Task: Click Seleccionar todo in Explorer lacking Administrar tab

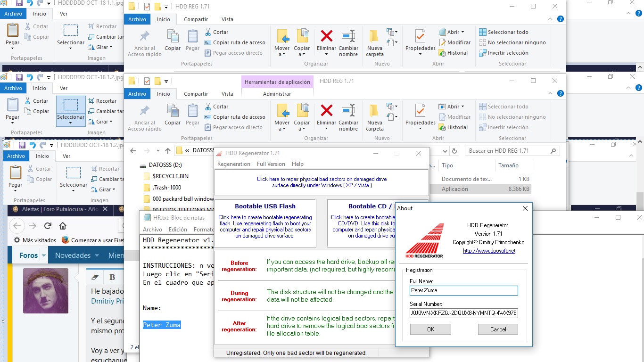Action: 504,32
